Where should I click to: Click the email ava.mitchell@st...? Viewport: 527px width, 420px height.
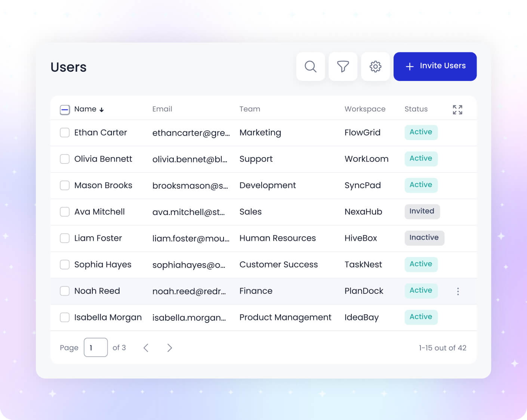click(189, 212)
